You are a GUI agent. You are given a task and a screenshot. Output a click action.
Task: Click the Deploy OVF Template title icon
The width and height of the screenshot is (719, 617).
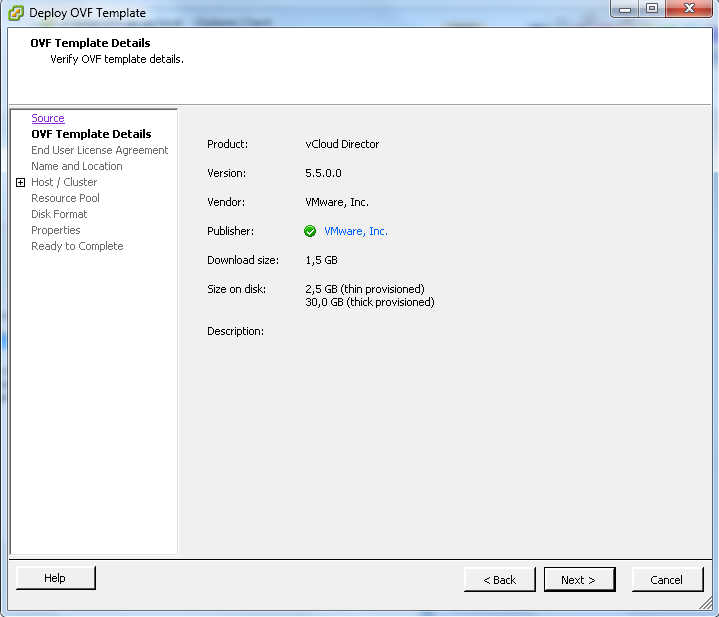[16, 13]
